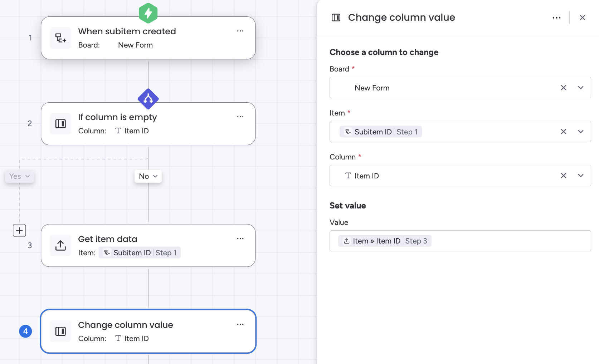This screenshot has height=364, width=599.
Task: Click the subitem created step icon
Action: (60, 38)
